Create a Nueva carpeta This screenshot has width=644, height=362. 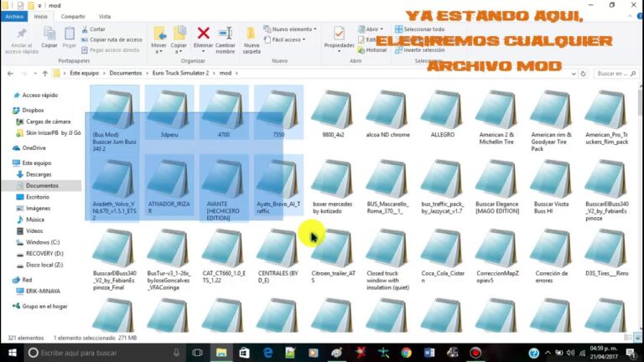pyautogui.click(x=252, y=40)
